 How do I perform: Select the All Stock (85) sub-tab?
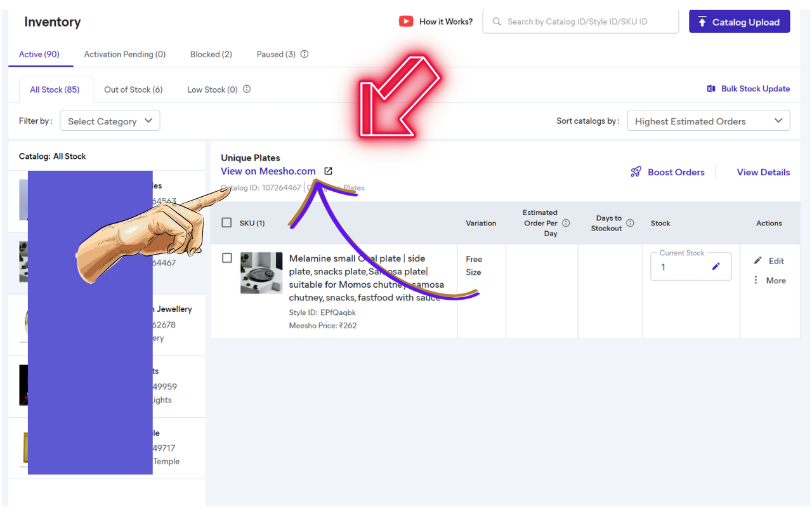pos(55,90)
